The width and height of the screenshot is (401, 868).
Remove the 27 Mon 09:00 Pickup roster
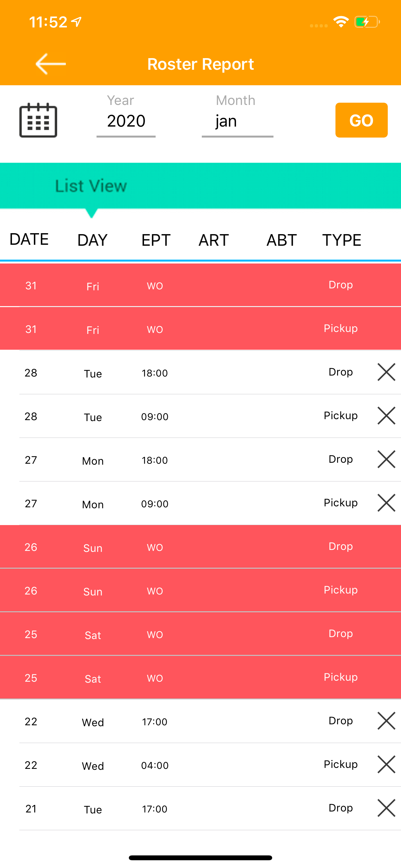point(386,503)
